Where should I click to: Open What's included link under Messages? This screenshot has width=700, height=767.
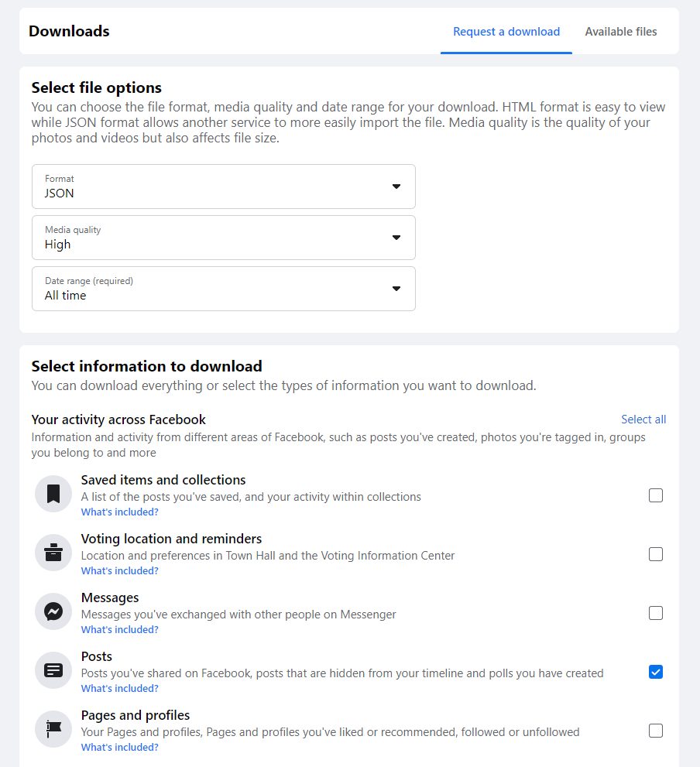coord(120,629)
